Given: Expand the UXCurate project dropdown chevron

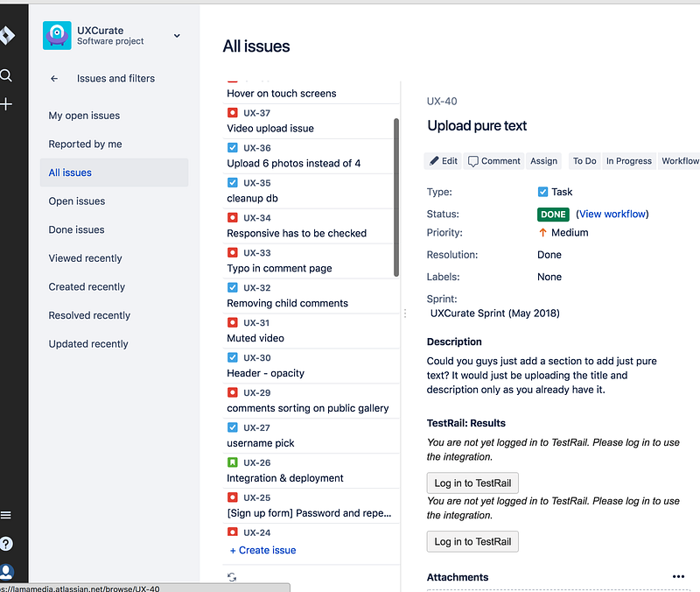Looking at the screenshot, I should [x=177, y=36].
